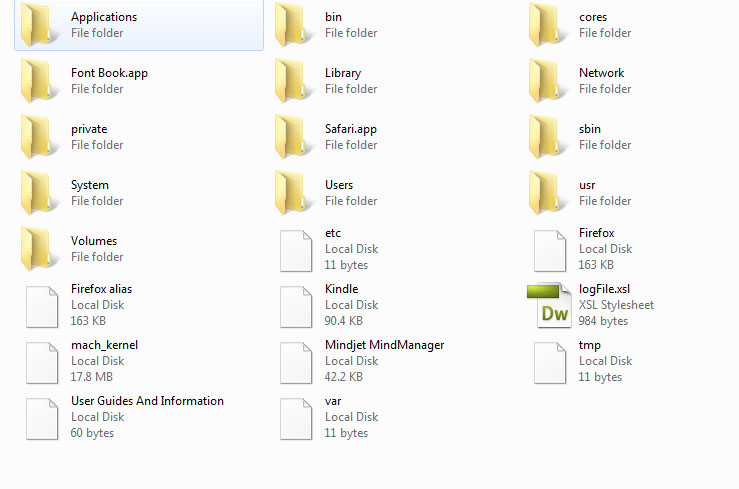Click the 'cores' folder name text
Image resolution: width=739 pixels, height=489 pixels.
(593, 17)
